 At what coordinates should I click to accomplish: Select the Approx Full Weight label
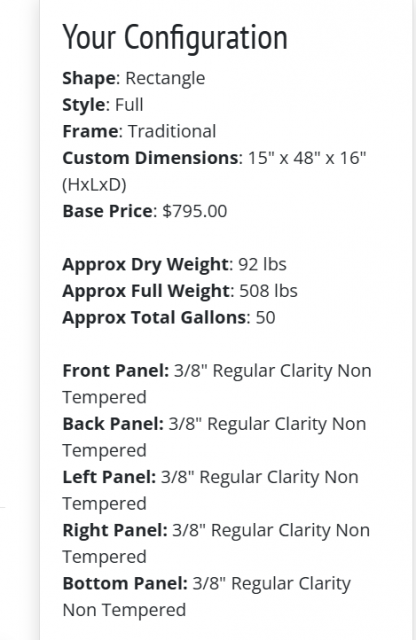pyautogui.click(x=146, y=291)
